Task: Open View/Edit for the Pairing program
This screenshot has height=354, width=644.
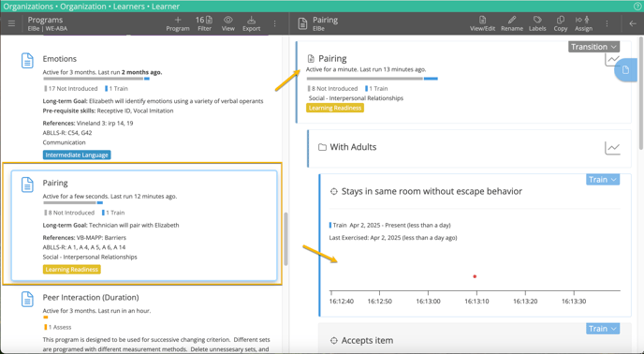Action: (483, 23)
